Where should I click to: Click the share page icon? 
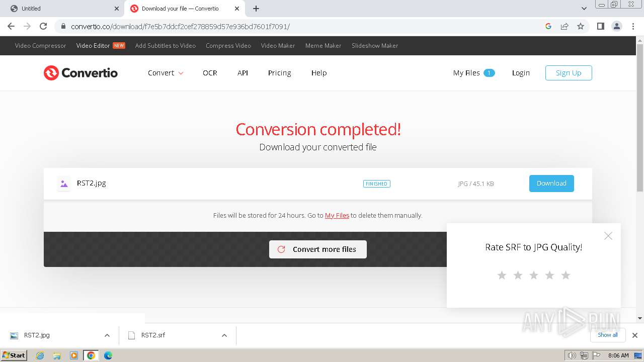pos(565,26)
